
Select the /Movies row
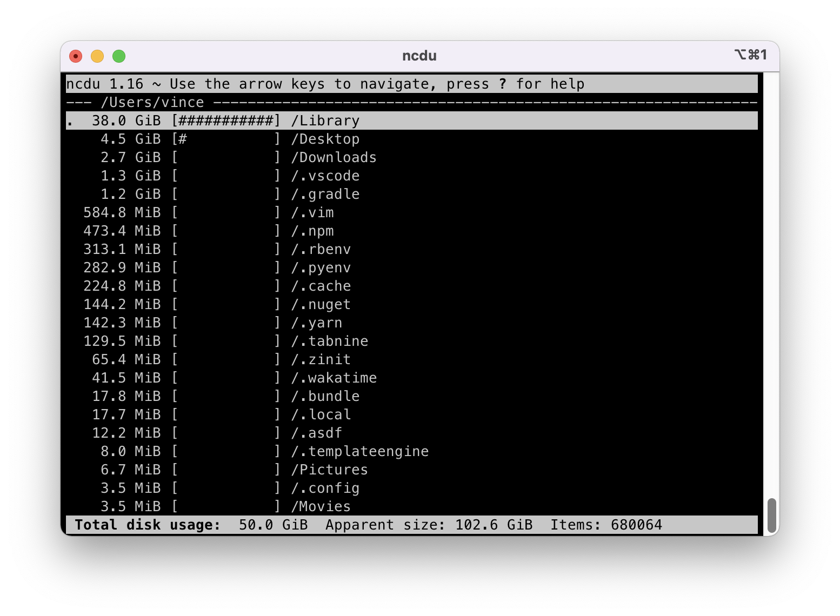pyautogui.click(x=412, y=506)
